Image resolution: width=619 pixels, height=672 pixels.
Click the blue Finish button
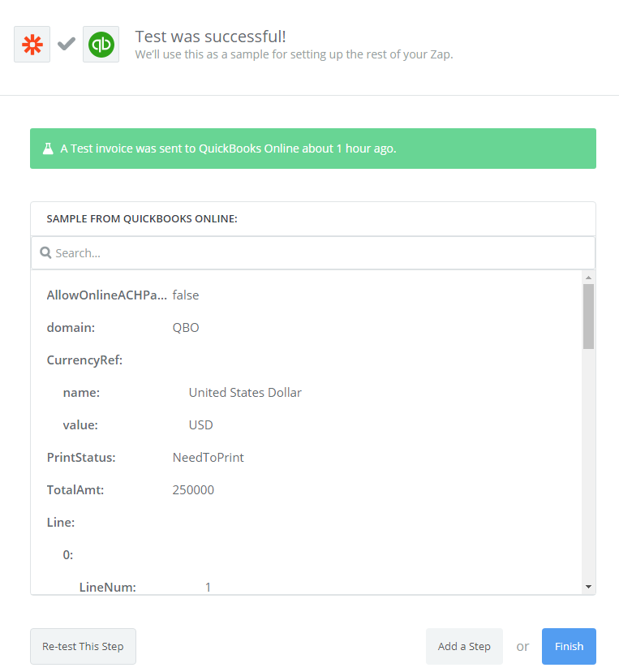[x=569, y=646]
